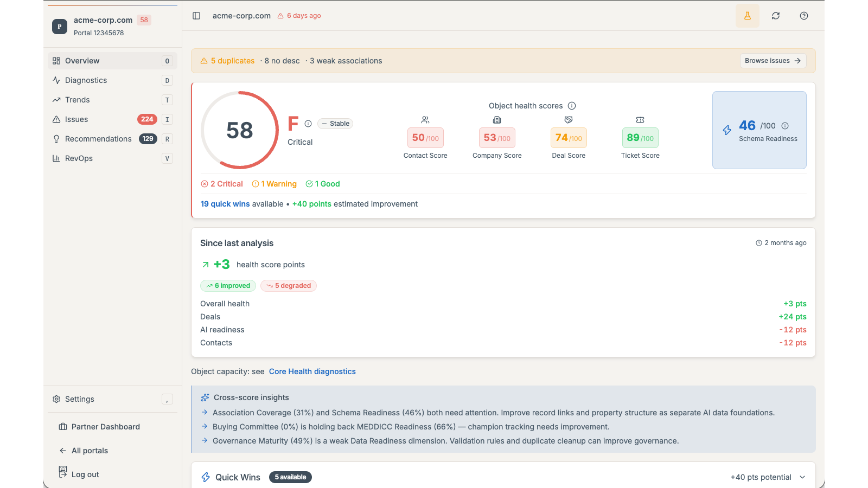The image size is (868, 488).
Task: Toggle the sidebar panel icon
Action: pyautogui.click(x=196, y=16)
